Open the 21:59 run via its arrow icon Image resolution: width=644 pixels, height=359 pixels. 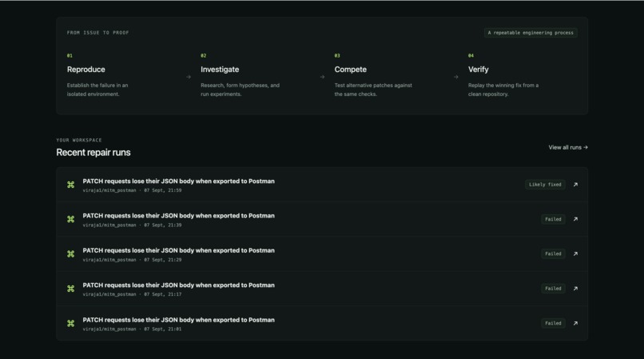pos(575,185)
